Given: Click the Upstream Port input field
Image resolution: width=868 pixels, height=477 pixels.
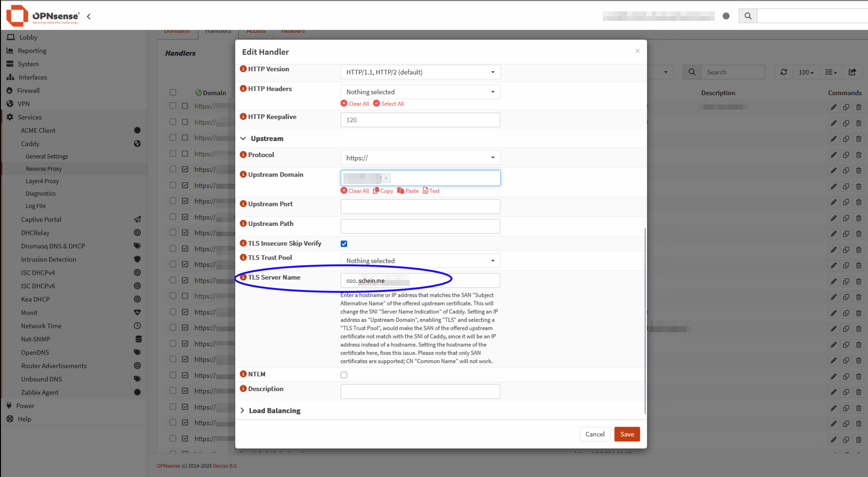Looking at the screenshot, I should tap(420, 206).
